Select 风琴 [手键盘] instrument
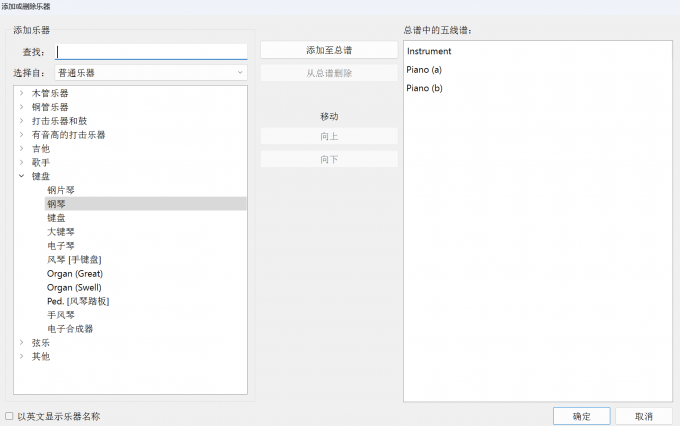680x426 pixels. pos(74,259)
